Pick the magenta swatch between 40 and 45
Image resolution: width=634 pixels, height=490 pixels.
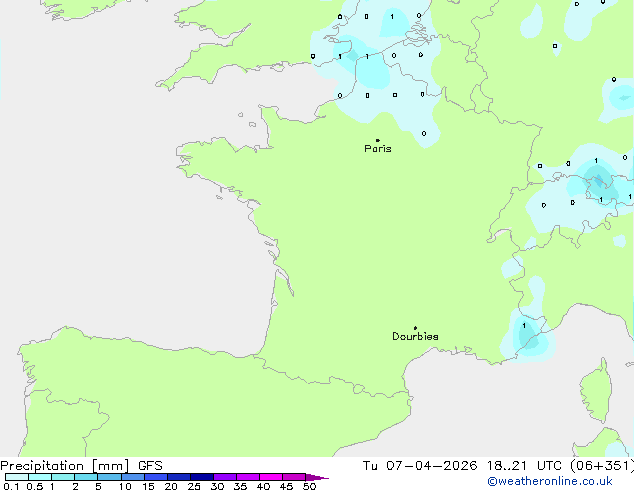271,477
